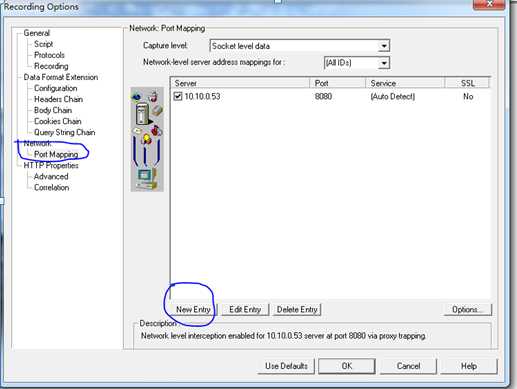Select the Body Chain item

(53, 110)
